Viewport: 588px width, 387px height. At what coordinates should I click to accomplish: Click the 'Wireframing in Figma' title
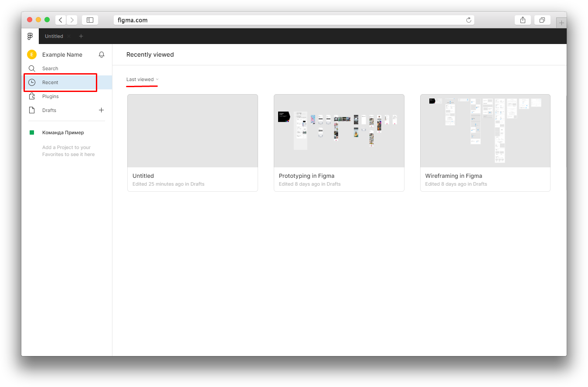point(454,176)
